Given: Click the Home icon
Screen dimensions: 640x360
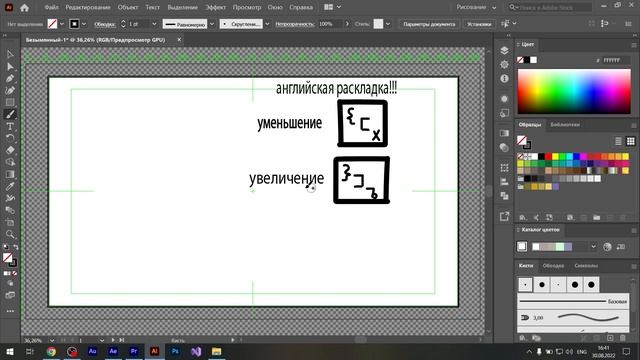Looking at the screenshot, I should click(x=24, y=7).
